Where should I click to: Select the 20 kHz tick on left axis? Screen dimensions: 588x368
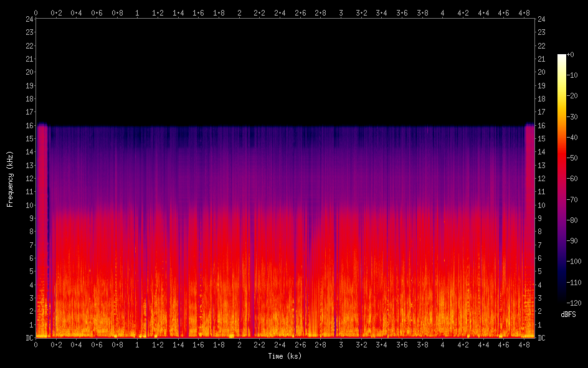28,72
